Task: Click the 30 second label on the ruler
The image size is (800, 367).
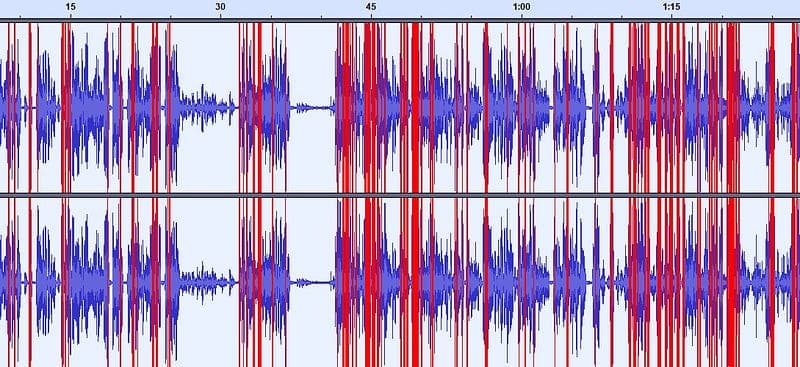Action: pyautogui.click(x=220, y=7)
